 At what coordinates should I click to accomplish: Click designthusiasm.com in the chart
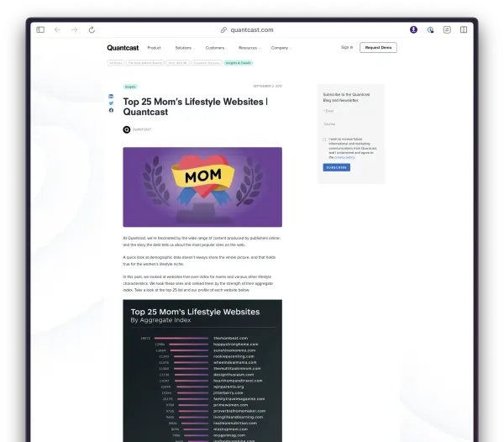[x=234, y=375]
